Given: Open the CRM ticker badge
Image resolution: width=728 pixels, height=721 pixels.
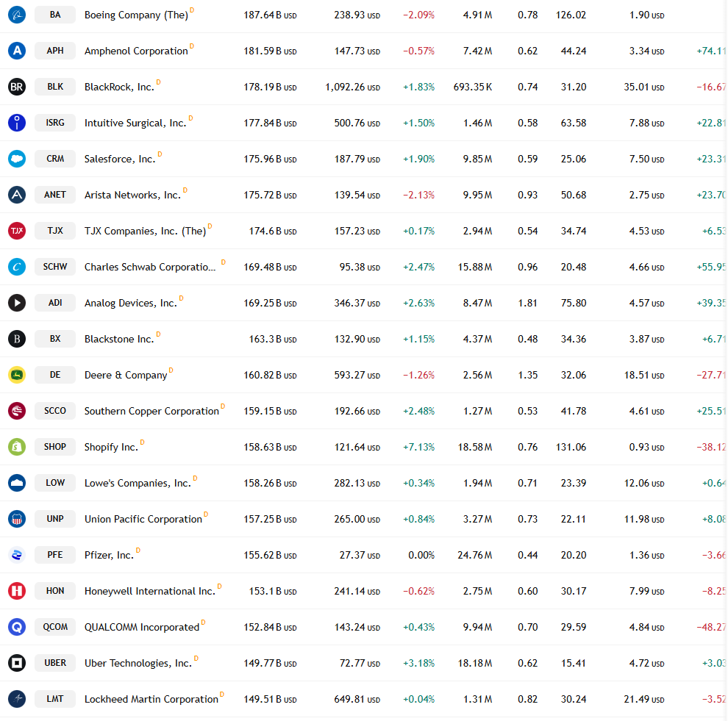Looking at the screenshot, I should pyautogui.click(x=55, y=159).
